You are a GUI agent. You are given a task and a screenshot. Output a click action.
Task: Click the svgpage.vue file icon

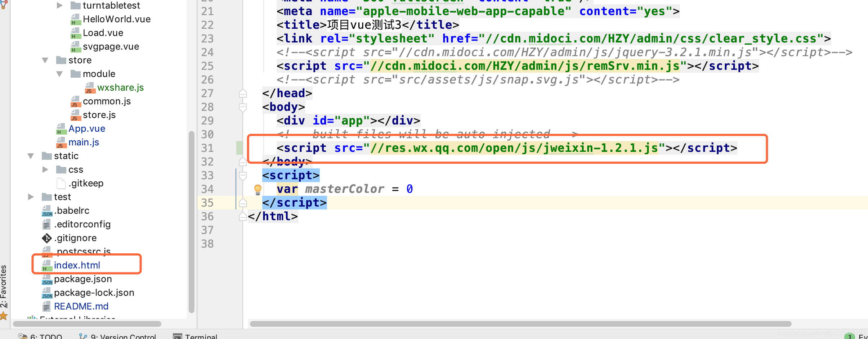click(76, 47)
